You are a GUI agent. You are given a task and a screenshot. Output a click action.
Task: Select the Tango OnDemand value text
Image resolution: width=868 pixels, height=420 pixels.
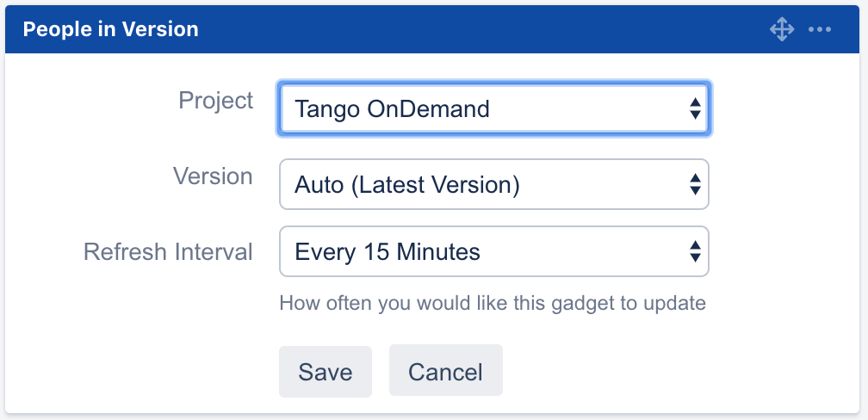(392, 109)
